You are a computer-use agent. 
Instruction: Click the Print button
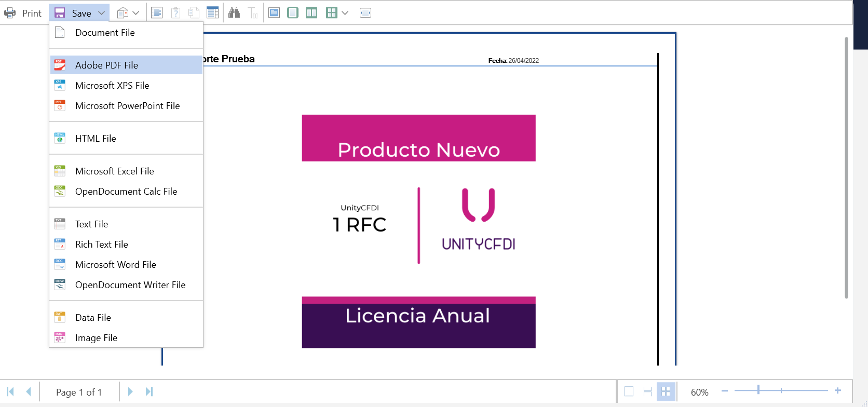pos(23,13)
